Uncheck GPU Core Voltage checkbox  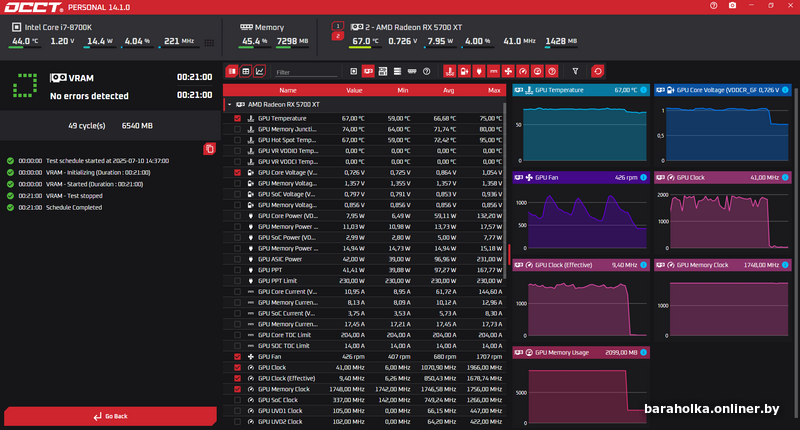[x=237, y=172]
